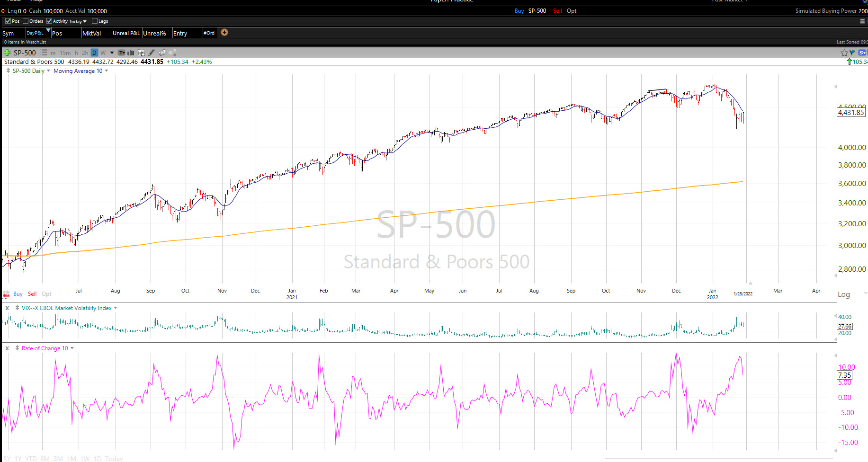Click the arrow marker beside Rate of Change scale

coord(835,355)
